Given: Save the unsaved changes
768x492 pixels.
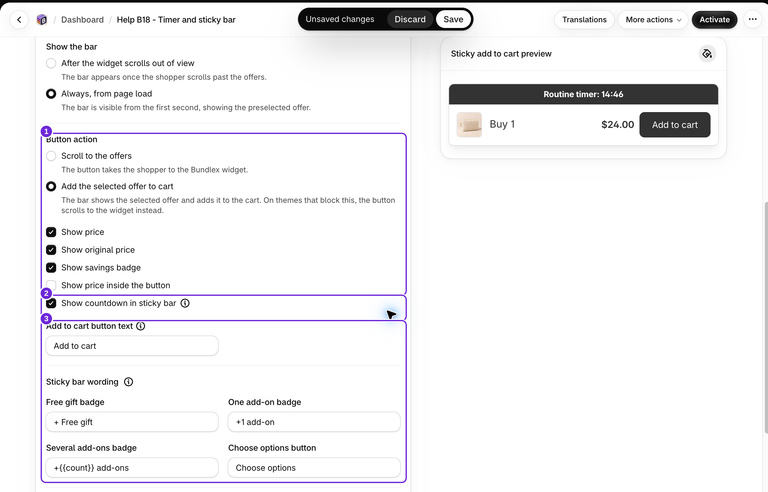Looking at the screenshot, I should (x=453, y=19).
